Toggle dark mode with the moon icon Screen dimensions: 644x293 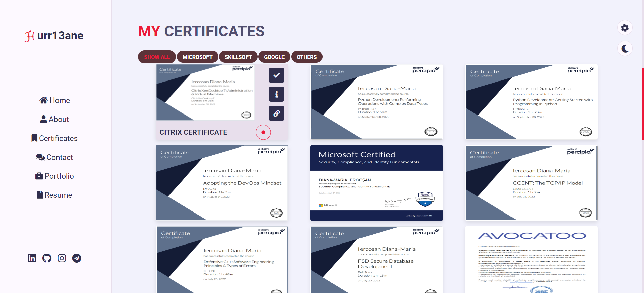coord(625,49)
